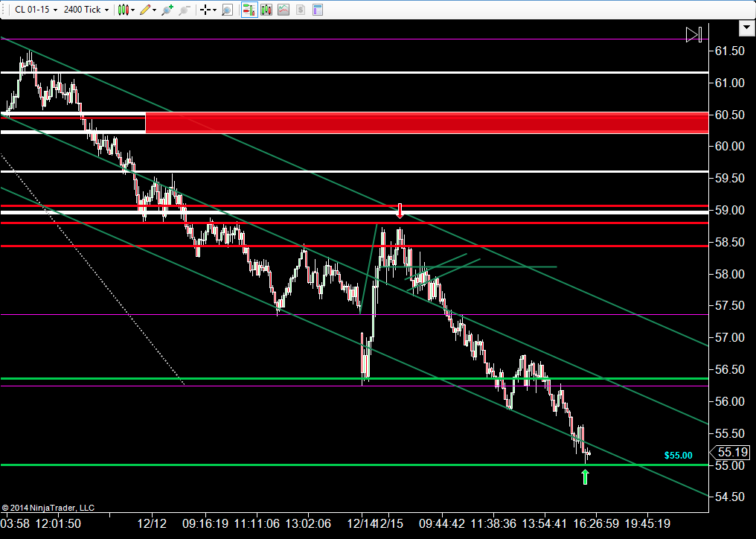Viewport: 756px width, 539px height.
Task: Select the pencil drawing tools icon
Action: tap(145, 10)
